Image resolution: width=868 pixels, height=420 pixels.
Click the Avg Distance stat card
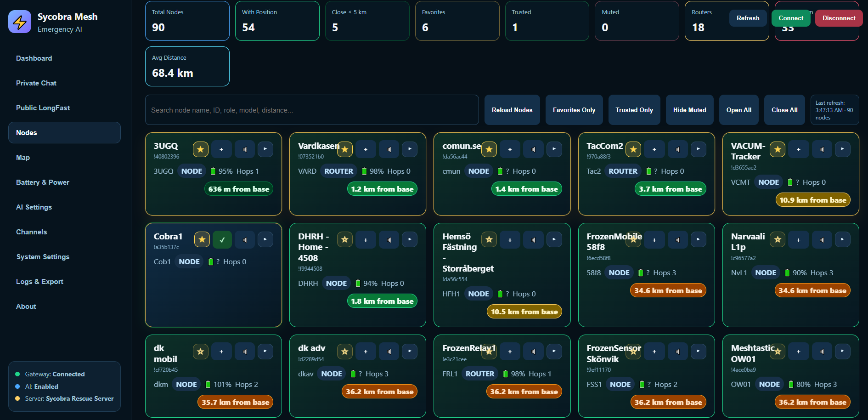point(187,66)
